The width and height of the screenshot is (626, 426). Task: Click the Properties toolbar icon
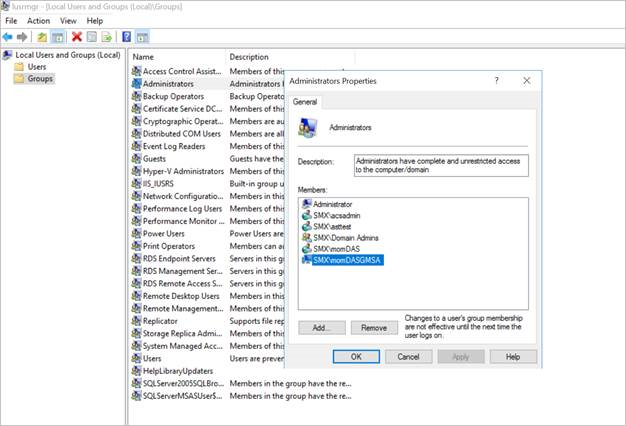[92, 37]
